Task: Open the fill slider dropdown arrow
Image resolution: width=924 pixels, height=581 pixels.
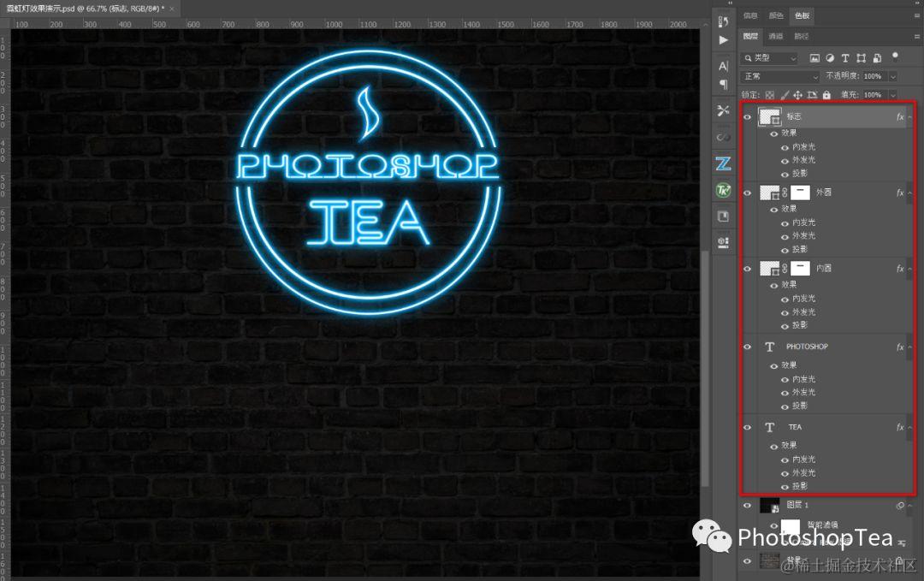Action: pyautogui.click(x=892, y=95)
